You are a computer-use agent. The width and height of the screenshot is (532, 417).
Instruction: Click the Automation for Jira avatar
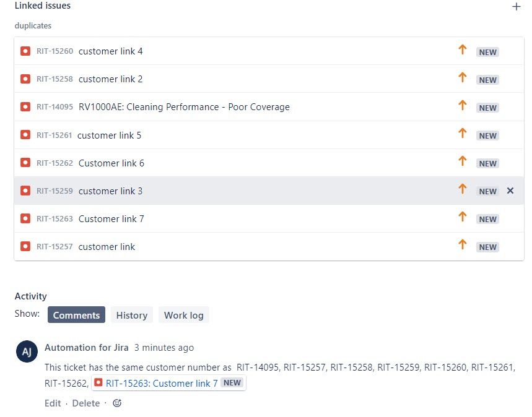pos(26,352)
